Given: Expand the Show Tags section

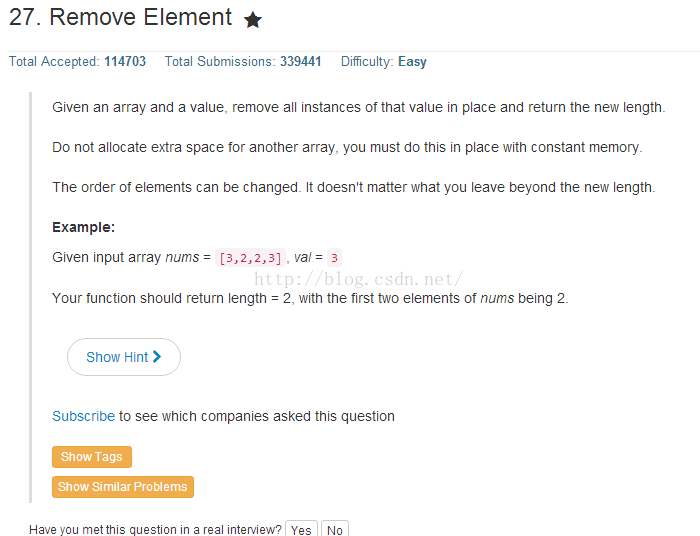Looking at the screenshot, I should (x=92, y=457).
